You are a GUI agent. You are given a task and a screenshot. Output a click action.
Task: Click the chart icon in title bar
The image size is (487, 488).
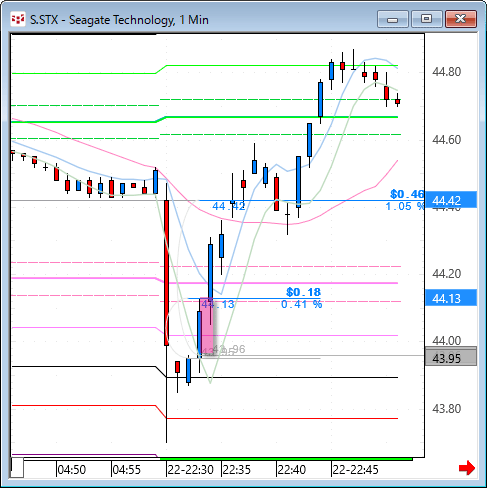[x=18, y=20]
